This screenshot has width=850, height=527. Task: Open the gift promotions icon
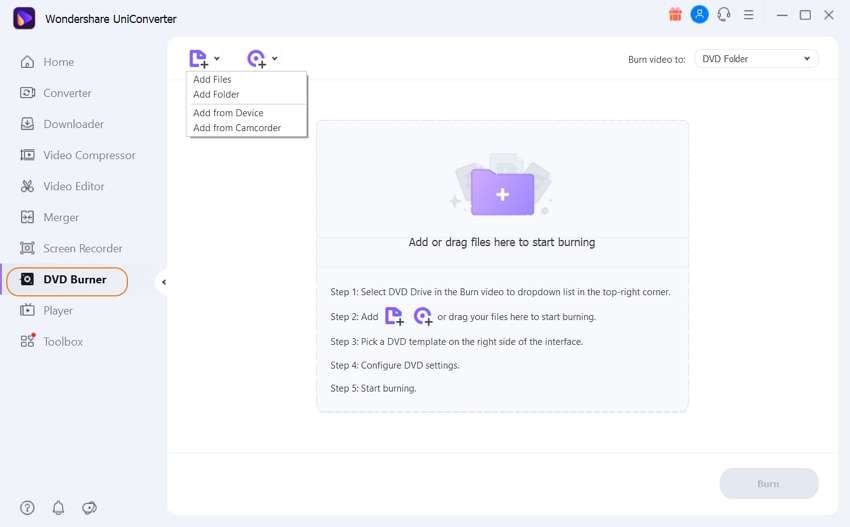[x=675, y=15]
